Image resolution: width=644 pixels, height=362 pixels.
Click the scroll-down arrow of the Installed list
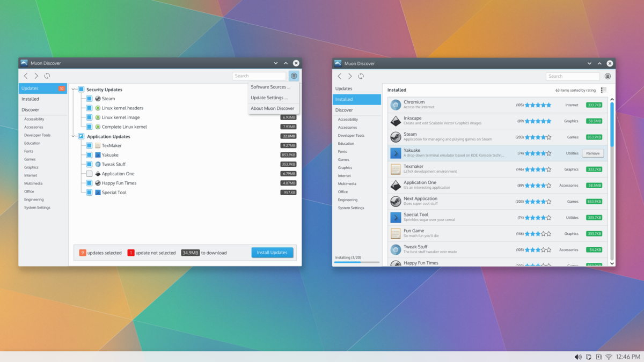click(612, 263)
